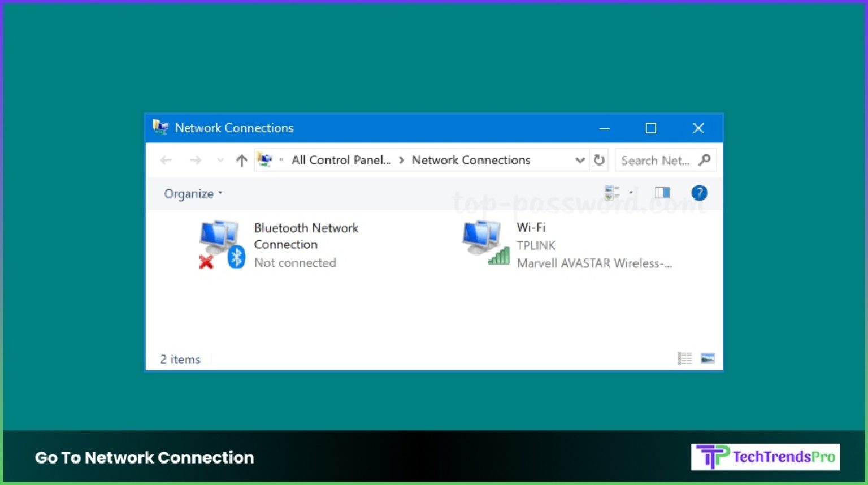The width and height of the screenshot is (868, 485).
Task: Open the view options dropdown arrow
Action: click(x=631, y=193)
